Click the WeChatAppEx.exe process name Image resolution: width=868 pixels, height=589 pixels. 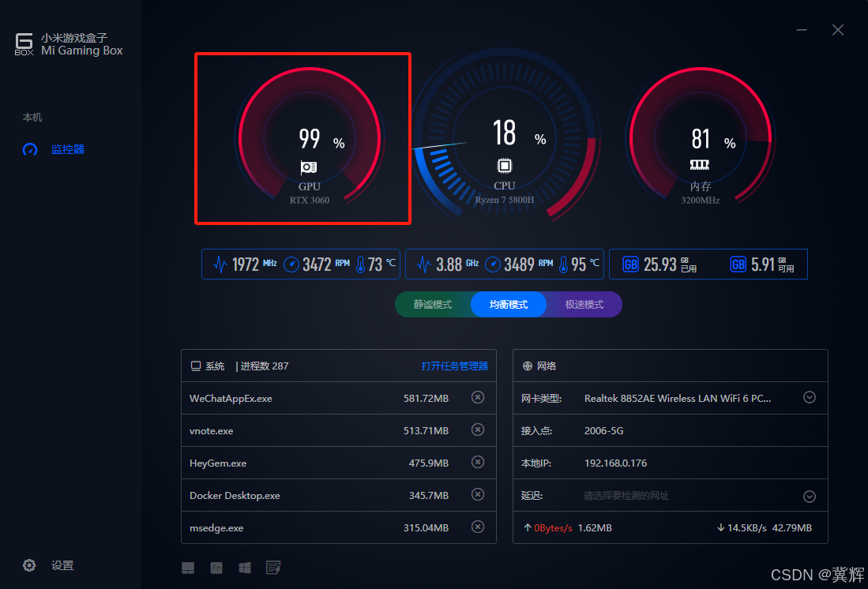coord(231,399)
